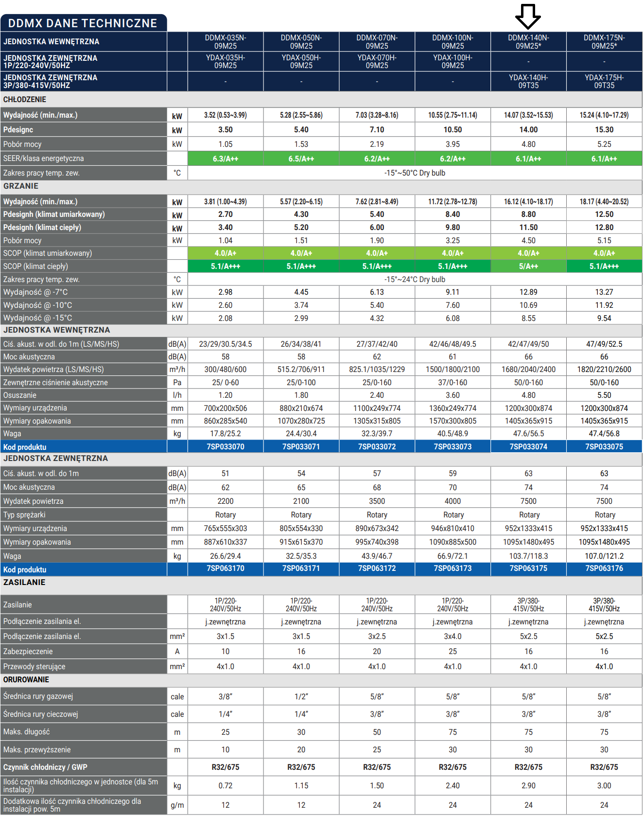Click capacity value 12.89 at -7°C

529,292
